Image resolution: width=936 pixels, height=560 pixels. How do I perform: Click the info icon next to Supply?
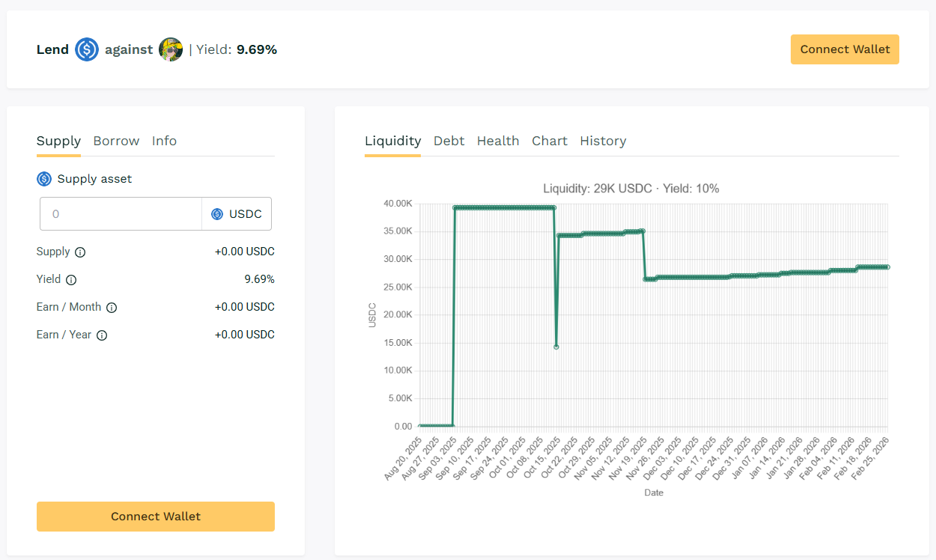coord(80,252)
